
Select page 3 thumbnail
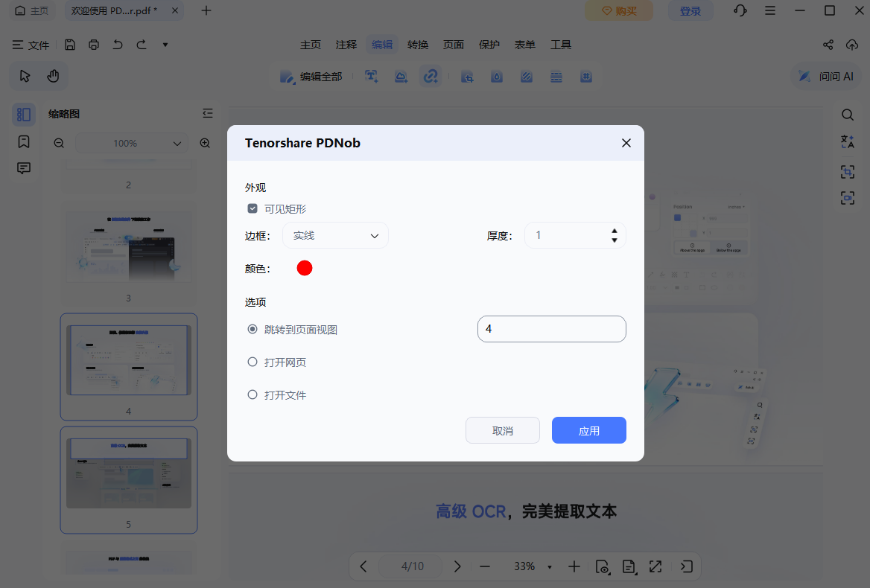129,247
